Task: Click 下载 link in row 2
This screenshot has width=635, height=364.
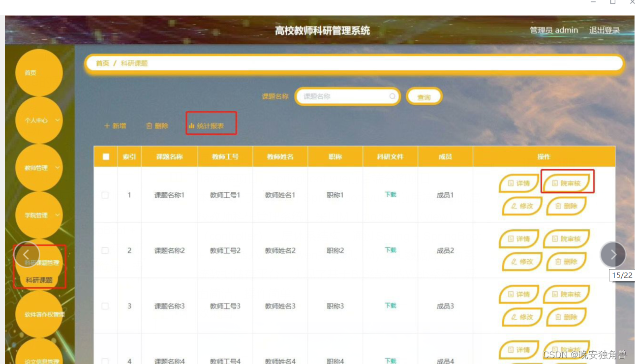Action: coord(391,250)
